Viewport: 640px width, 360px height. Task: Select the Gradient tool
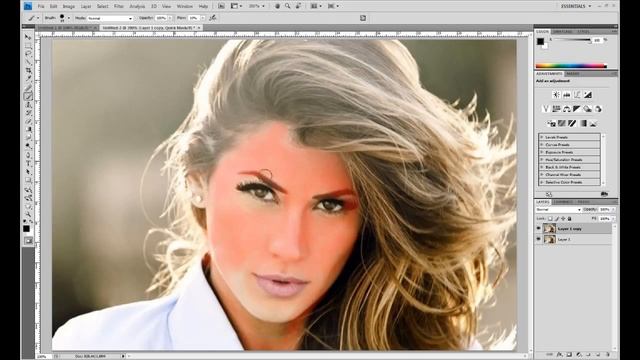point(28,129)
